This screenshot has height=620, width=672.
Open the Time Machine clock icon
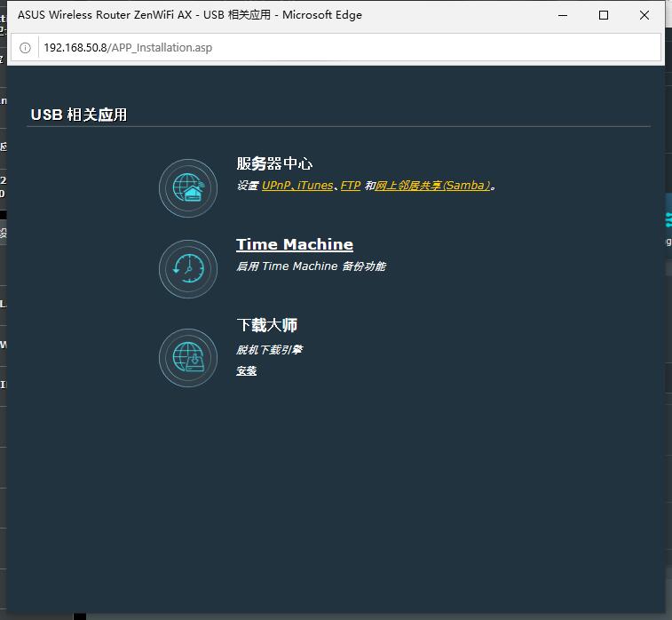click(x=188, y=269)
